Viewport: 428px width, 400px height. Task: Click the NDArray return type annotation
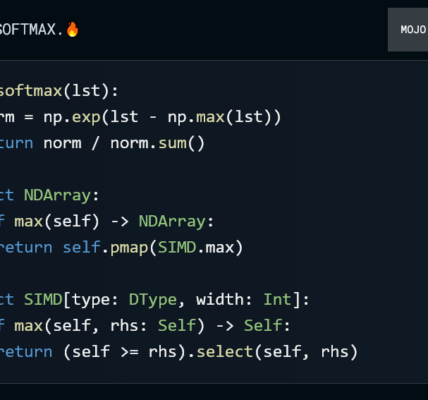point(172,221)
